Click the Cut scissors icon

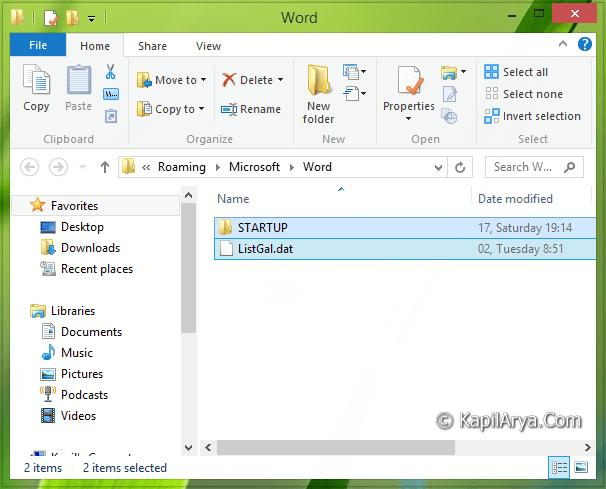click(x=111, y=72)
